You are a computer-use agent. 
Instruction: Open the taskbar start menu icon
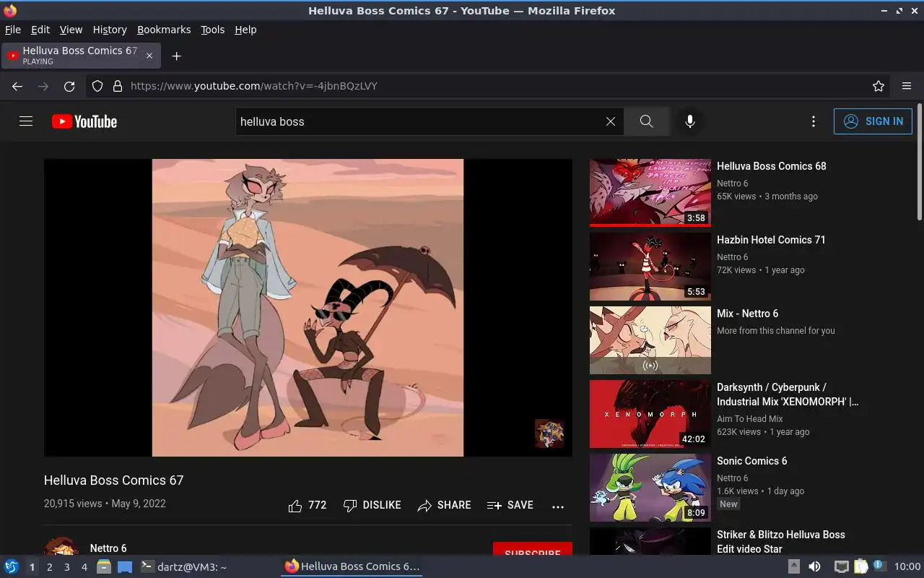point(11,566)
